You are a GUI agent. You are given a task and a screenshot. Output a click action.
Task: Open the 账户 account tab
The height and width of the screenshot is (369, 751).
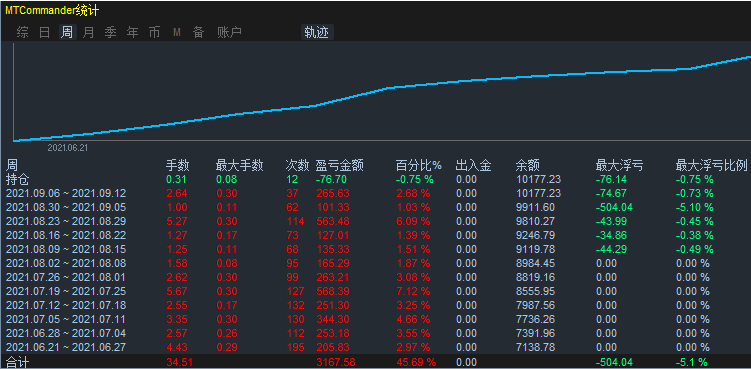pyautogui.click(x=229, y=33)
